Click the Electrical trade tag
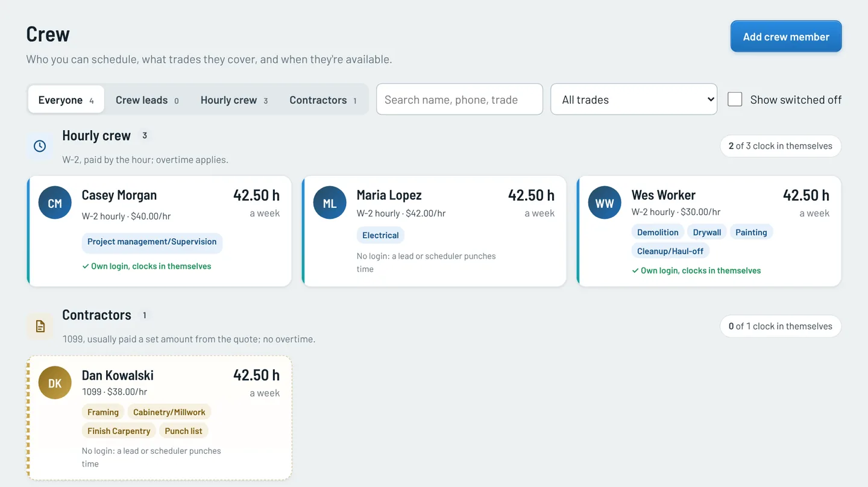The width and height of the screenshot is (868, 487). click(380, 235)
